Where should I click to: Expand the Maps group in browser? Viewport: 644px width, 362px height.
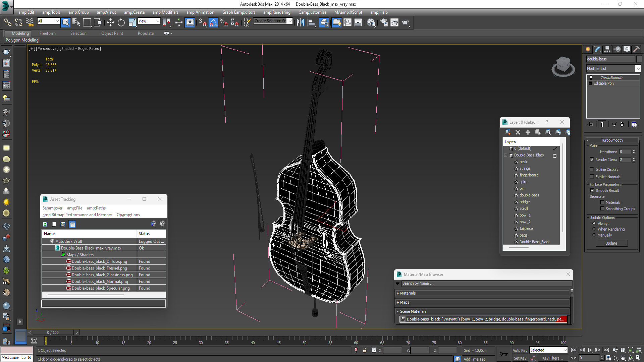click(x=482, y=302)
